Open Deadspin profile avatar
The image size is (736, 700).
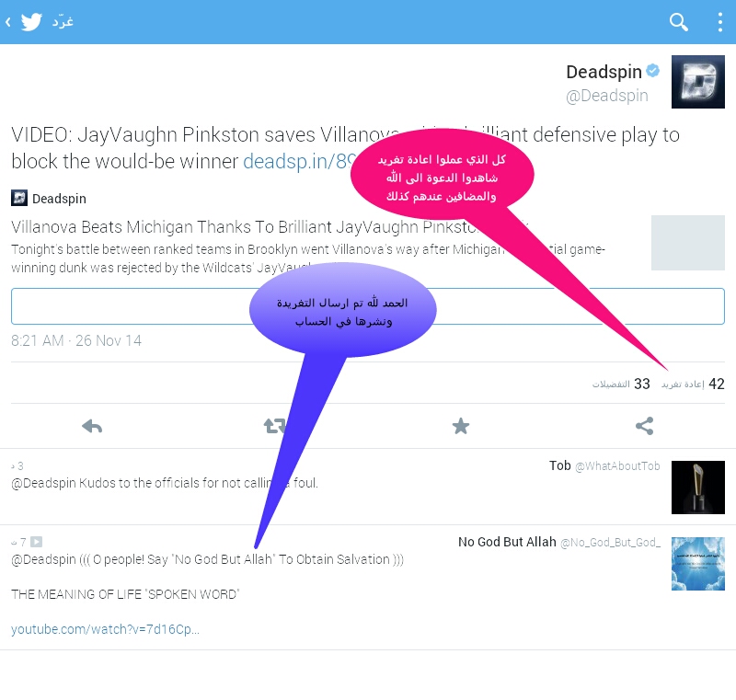pos(697,82)
